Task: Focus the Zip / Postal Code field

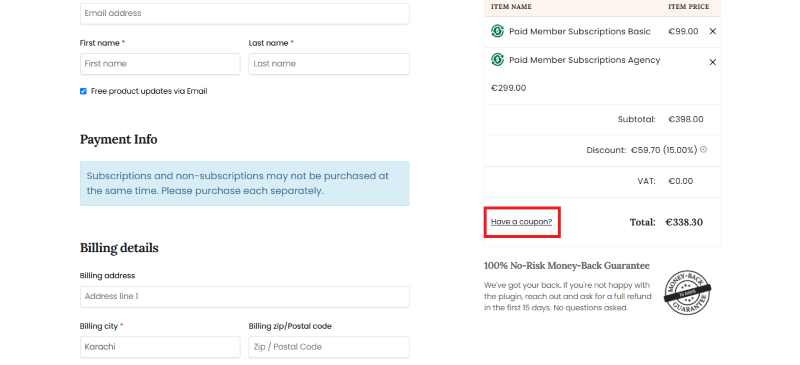Action: pos(329,347)
